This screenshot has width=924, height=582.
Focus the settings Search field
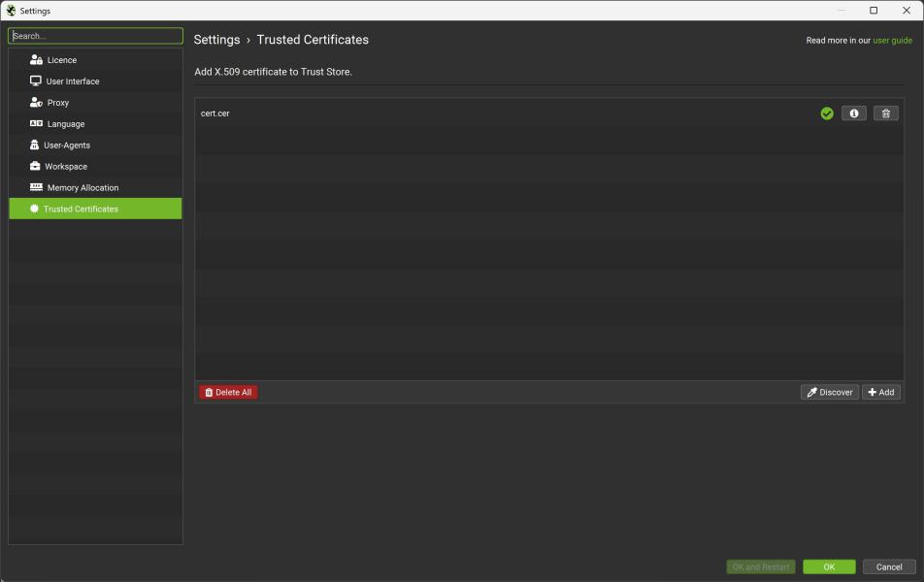pos(95,36)
